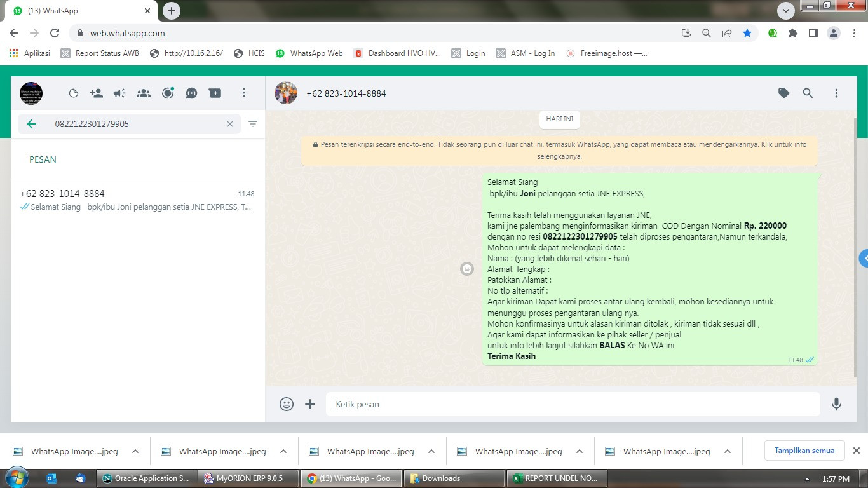Open the Freeimage.host bookmark

pos(607,53)
